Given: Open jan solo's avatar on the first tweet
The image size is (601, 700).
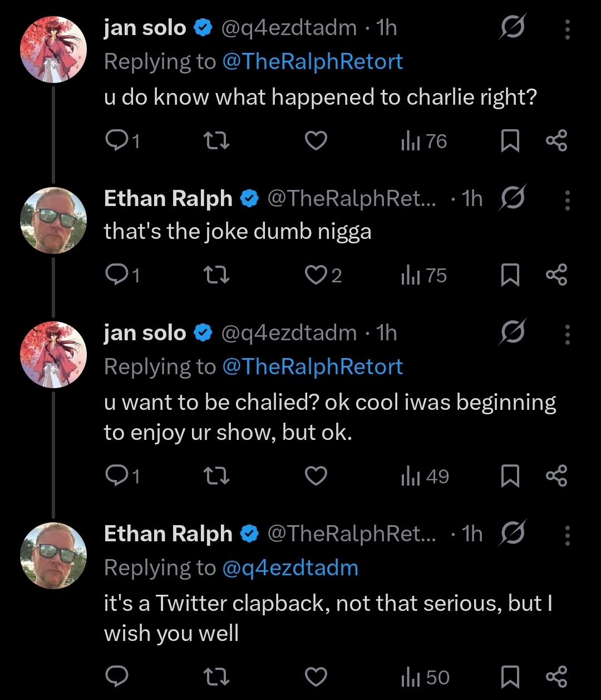Looking at the screenshot, I should tap(53, 50).
